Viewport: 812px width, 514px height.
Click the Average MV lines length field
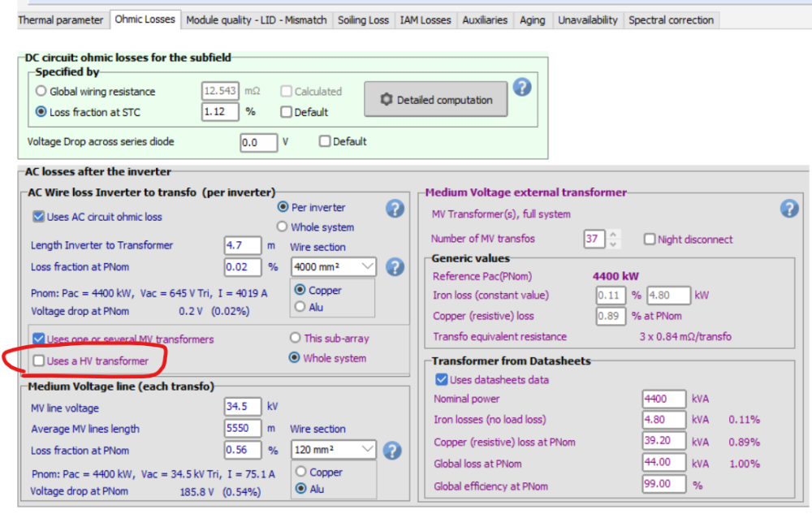[x=242, y=429]
